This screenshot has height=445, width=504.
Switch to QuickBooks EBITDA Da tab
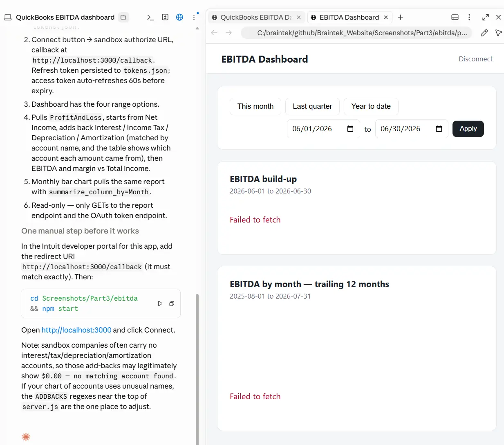click(x=256, y=17)
